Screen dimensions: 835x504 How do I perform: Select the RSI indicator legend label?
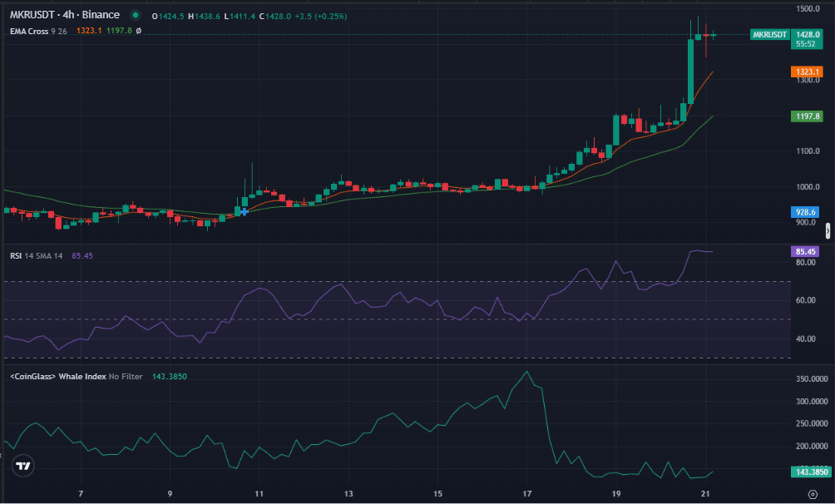[x=16, y=255]
